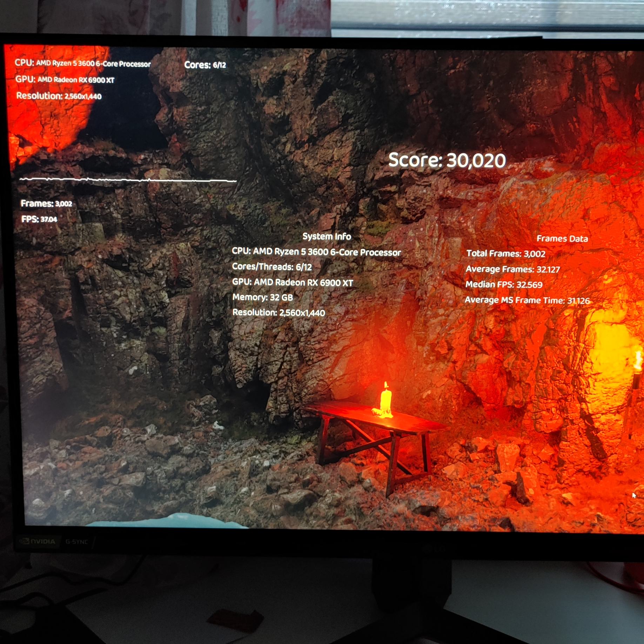The width and height of the screenshot is (644, 644).
Task: Click Memory: 32 GB line
Action: coord(262,297)
